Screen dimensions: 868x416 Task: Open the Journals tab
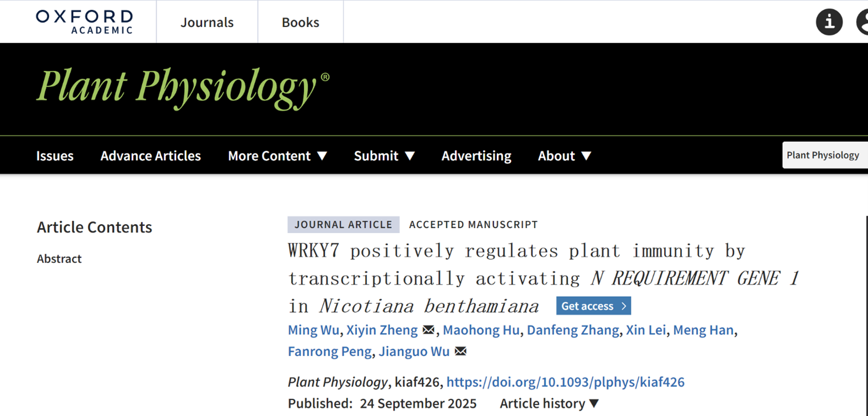(207, 22)
